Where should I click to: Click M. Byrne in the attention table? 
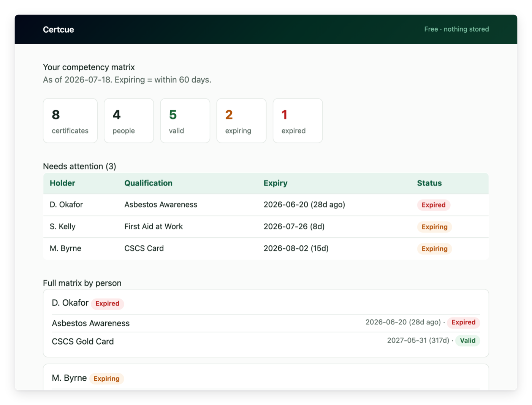tap(65, 248)
